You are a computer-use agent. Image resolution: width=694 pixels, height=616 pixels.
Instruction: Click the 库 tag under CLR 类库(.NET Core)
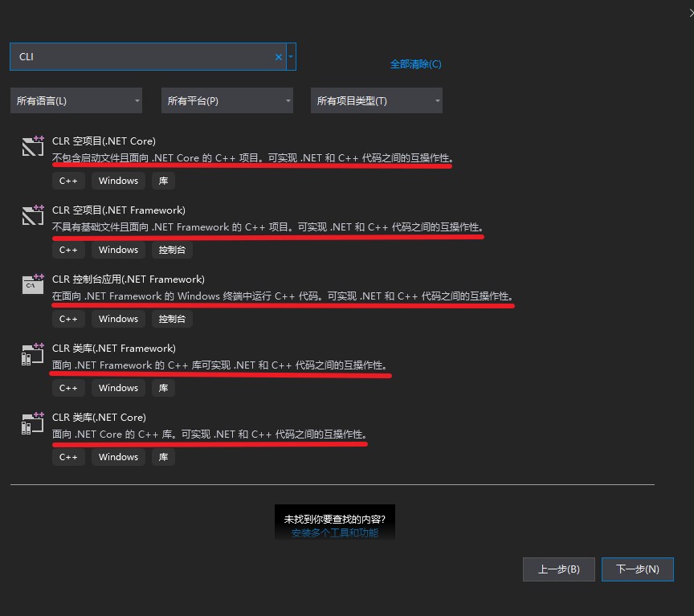(163, 456)
